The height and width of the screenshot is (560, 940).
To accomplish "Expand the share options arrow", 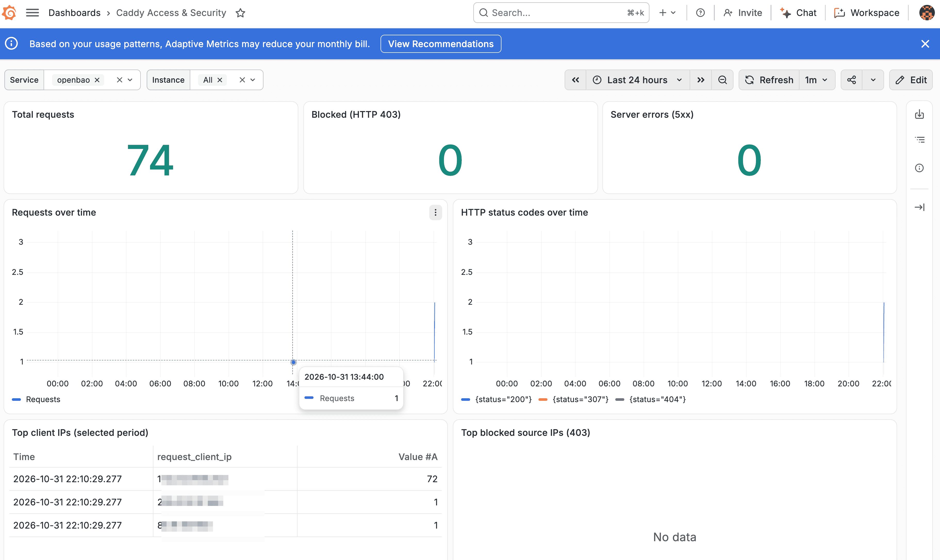I will [x=873, y=80].
